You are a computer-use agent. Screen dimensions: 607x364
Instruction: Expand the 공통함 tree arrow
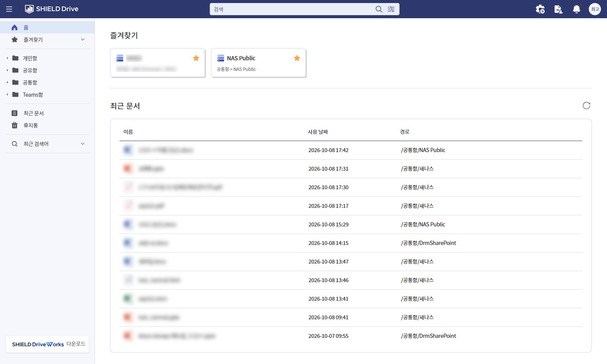[x=7, y=82]
